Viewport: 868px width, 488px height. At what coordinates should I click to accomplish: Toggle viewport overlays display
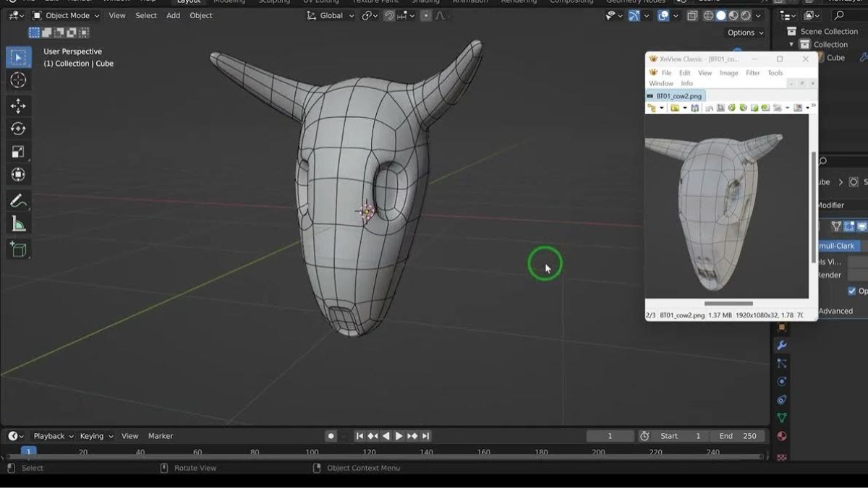coord(663,15)
